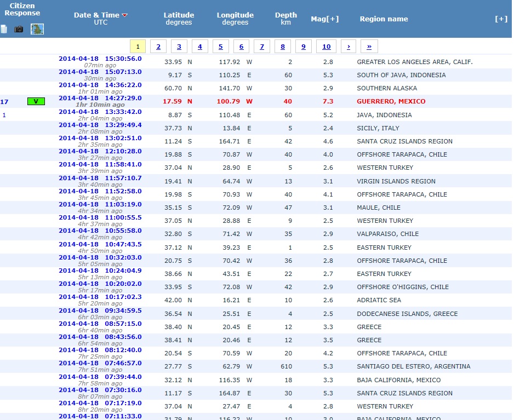Select current page 1 button
The image size is (514, 420).
tap(138, 47)
